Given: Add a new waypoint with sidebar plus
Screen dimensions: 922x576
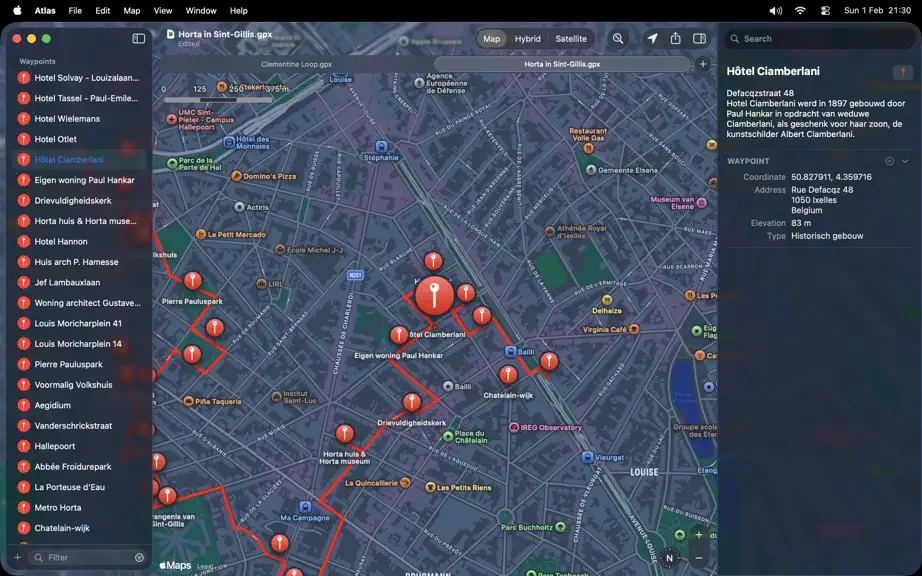Looking at the screenshot, I should [x=18, y=557].
